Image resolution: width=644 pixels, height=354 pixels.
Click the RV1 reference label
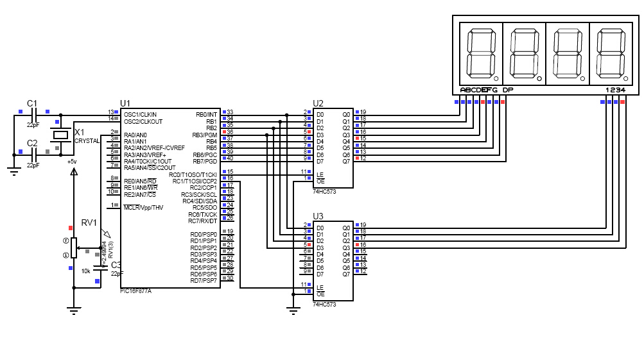[89, 223]
